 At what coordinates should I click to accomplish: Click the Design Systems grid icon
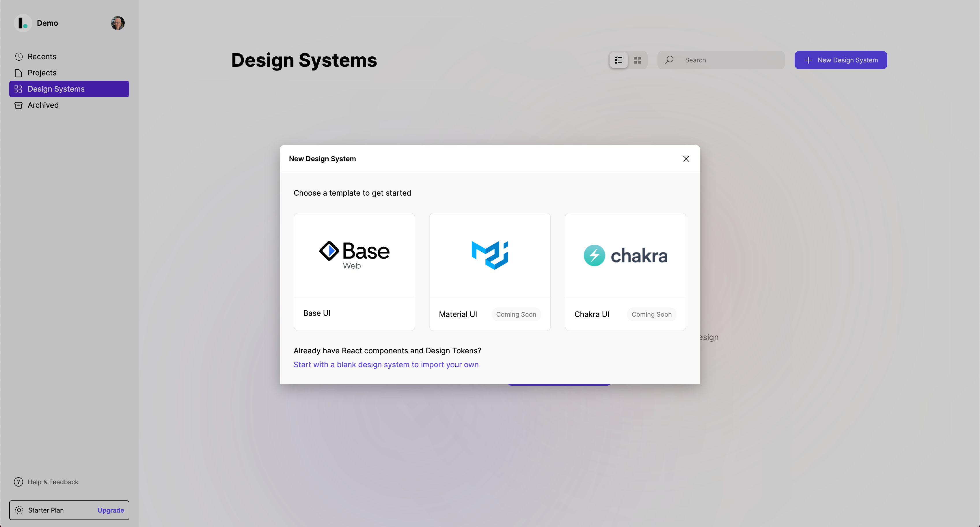18,89
